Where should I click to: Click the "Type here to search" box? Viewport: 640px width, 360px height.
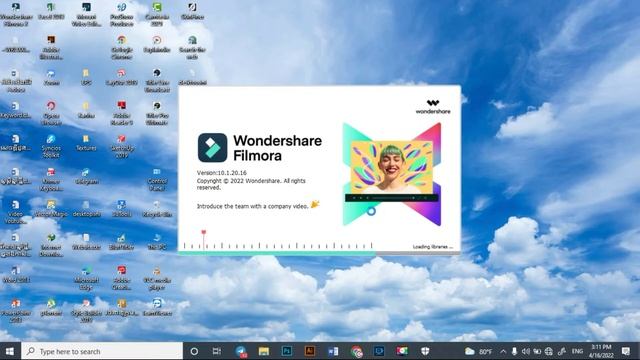[102, 351]
